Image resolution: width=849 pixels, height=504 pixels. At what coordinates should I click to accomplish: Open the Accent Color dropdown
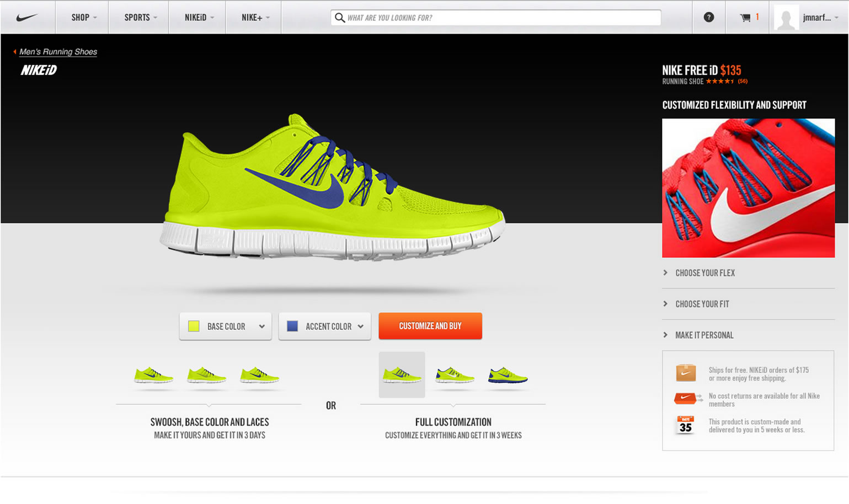[325, 326]
